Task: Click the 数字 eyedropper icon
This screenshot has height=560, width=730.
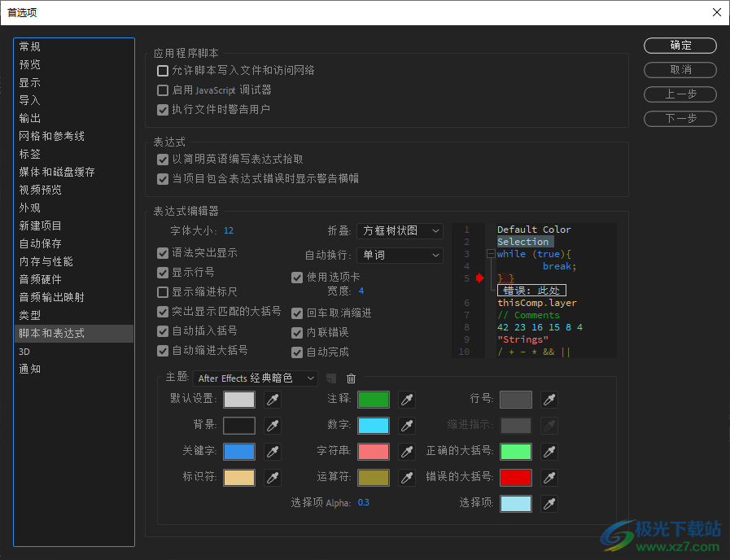Action: tap(407, 426)
